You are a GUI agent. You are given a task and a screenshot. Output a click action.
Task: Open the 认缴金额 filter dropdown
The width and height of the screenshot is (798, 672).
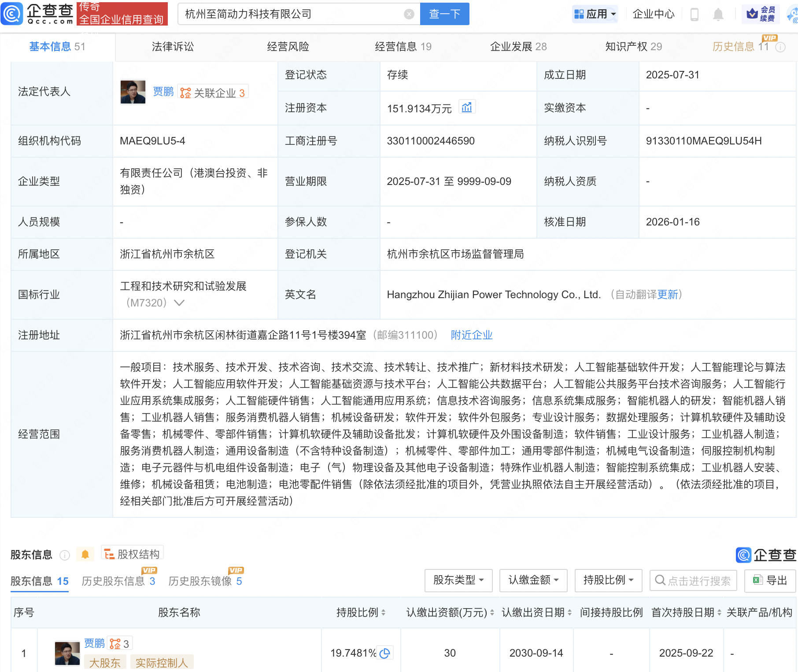pyautogui.click(x=533, y=580)
